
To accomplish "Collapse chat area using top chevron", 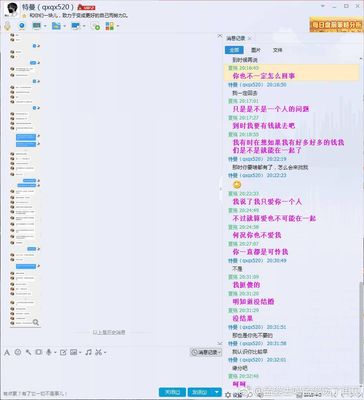I will pos(220,36).
